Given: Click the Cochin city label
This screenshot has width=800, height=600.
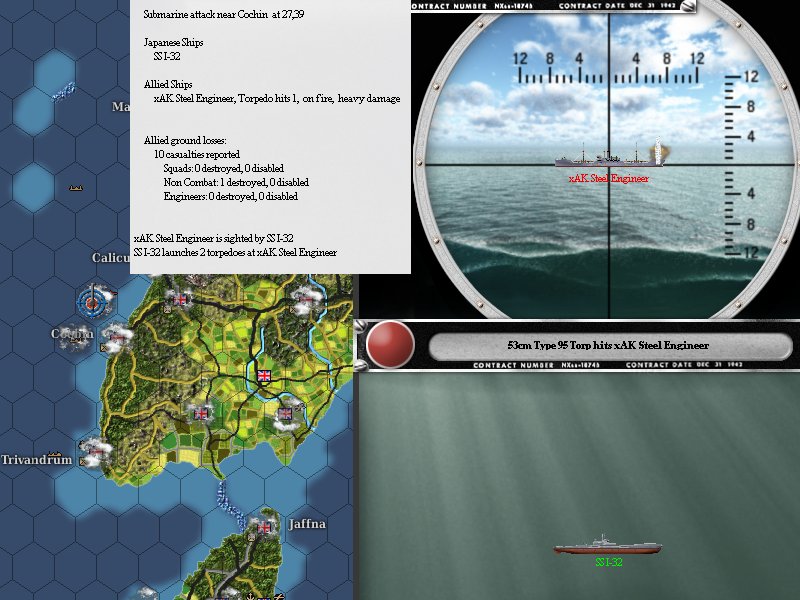Looking at the screenshot, I should 72,334.
